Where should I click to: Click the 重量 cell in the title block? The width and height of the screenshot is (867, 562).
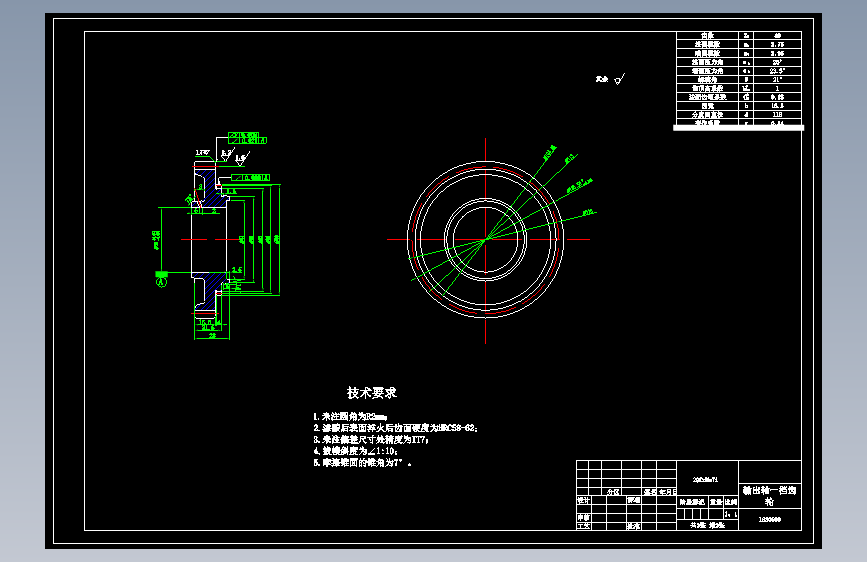pyautogui.click(x=716, y=502)
